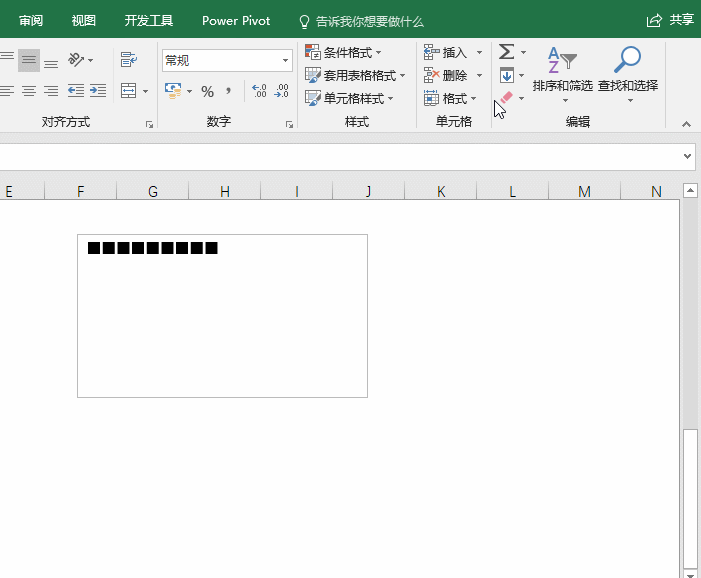Open the 视图 ribbon tab
701x578 pixels.
click(84, 21)
